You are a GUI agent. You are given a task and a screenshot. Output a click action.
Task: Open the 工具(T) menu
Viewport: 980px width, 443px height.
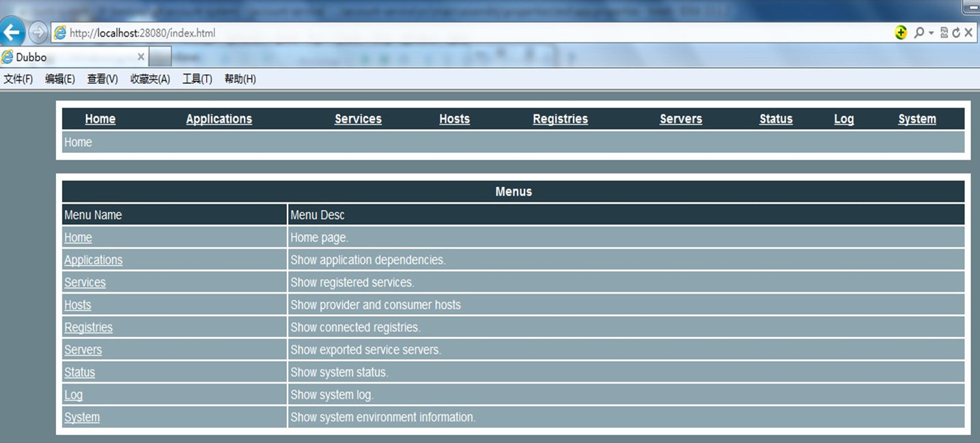click(197, 79)
